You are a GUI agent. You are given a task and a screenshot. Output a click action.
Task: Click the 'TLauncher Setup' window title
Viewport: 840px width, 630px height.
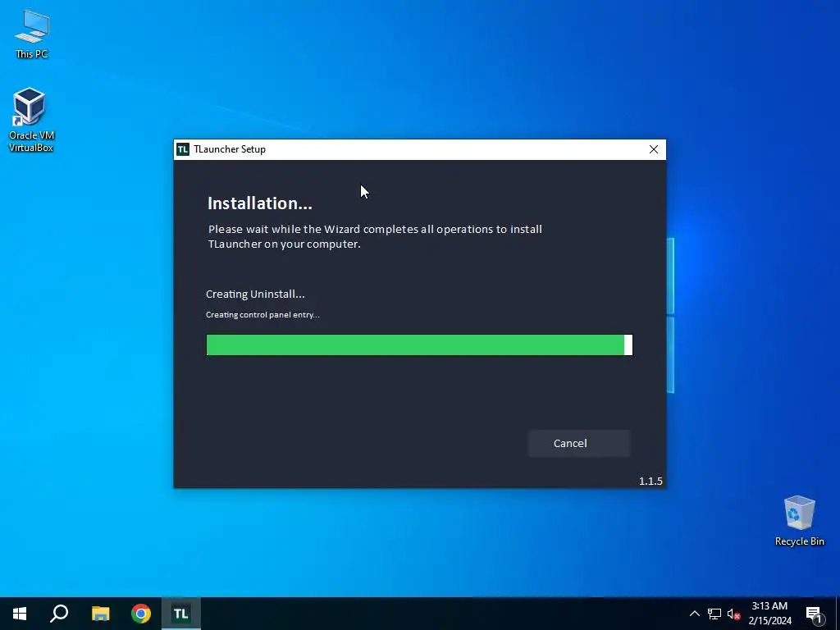click(x=230, y=149)
